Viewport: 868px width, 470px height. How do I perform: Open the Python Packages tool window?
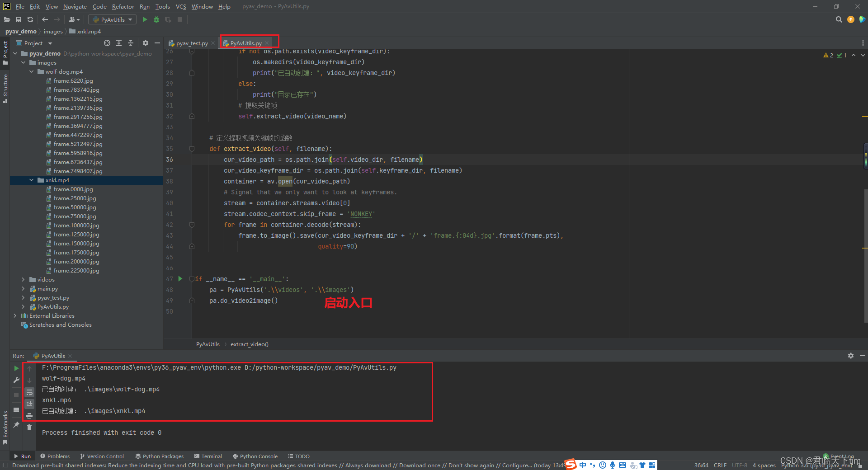click(160, 456)
